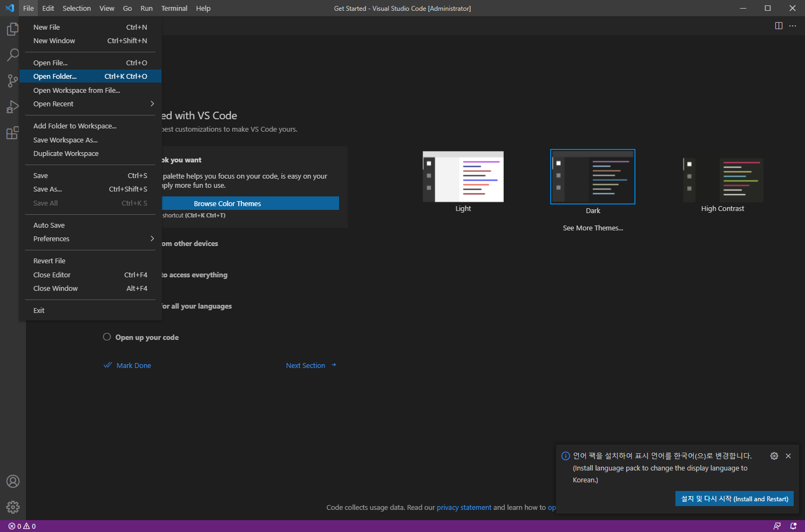Open the Source Control view icon
Image resolution: width=805 pixels, height=532 pixels.
[x=12, y=81]
